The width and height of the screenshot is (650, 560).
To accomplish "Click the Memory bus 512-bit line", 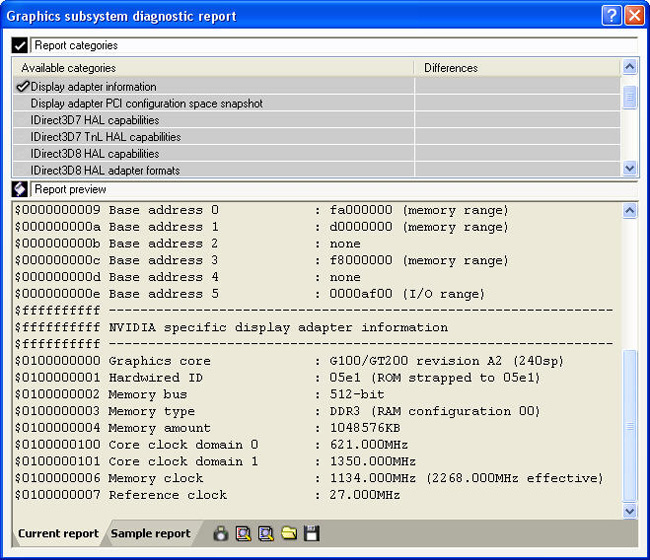I will 200,394.
